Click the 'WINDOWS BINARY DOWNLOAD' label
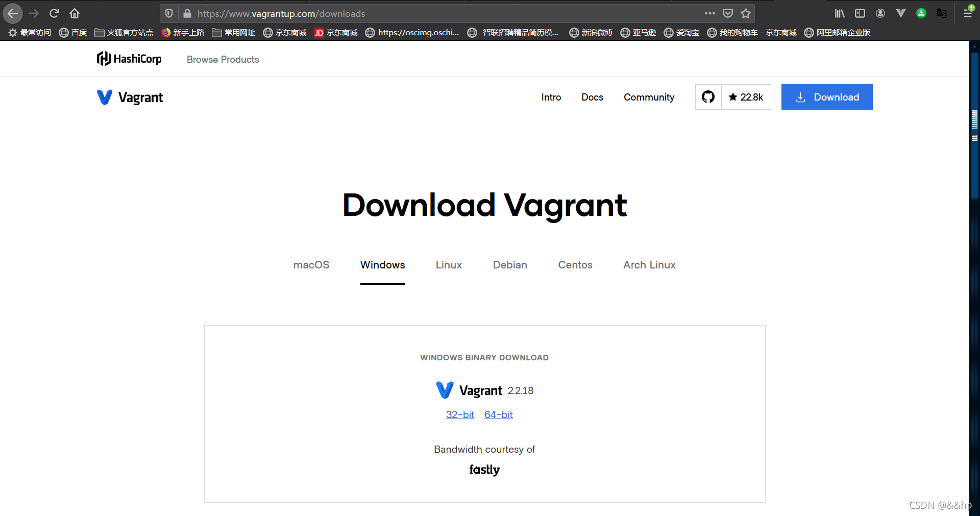This screenshot has height=516, width=980. (484, 358)
